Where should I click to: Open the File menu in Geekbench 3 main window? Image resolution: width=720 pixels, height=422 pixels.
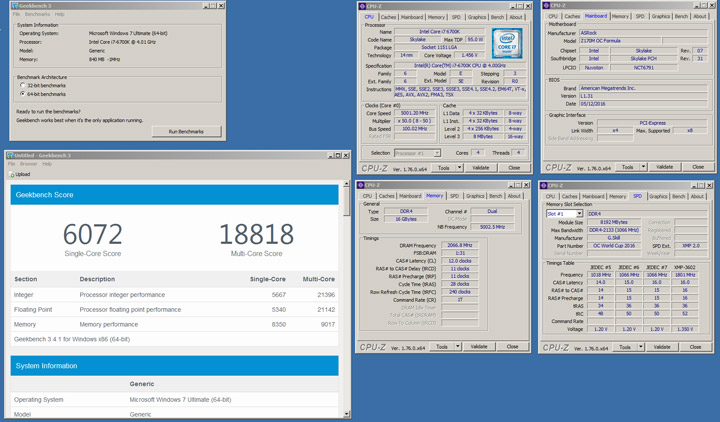pos(17,14)
